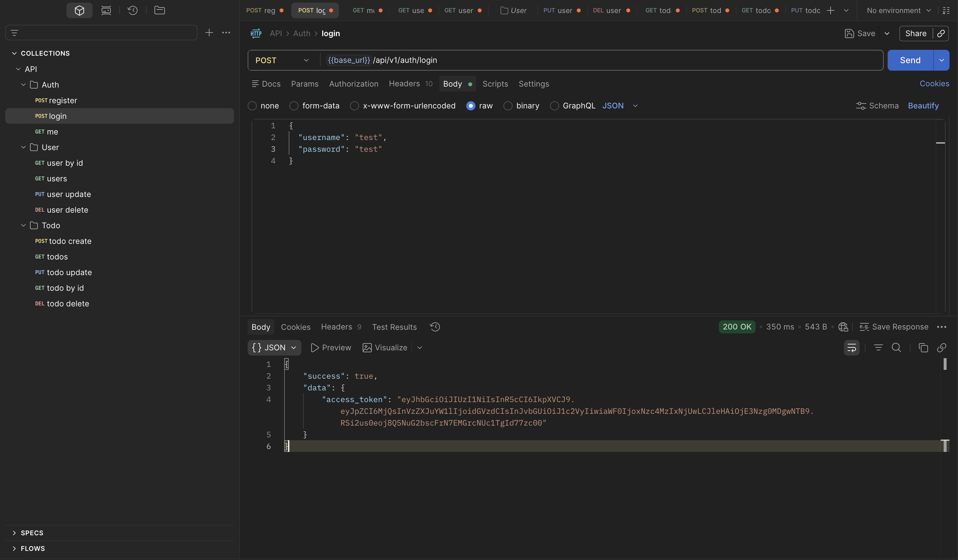The width and height of the screenshot is (958, 560).
Task: Collapse the Auth folder
Action: (23, 84)
